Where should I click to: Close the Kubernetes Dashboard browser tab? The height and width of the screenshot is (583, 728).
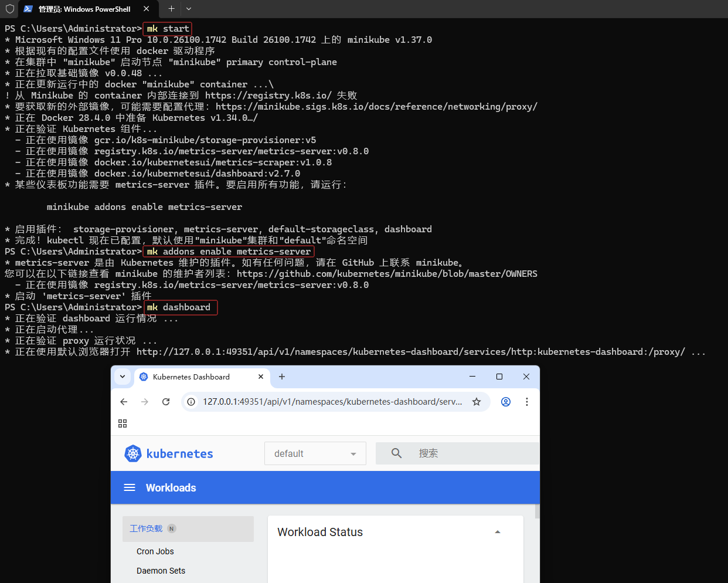[261, 377]
